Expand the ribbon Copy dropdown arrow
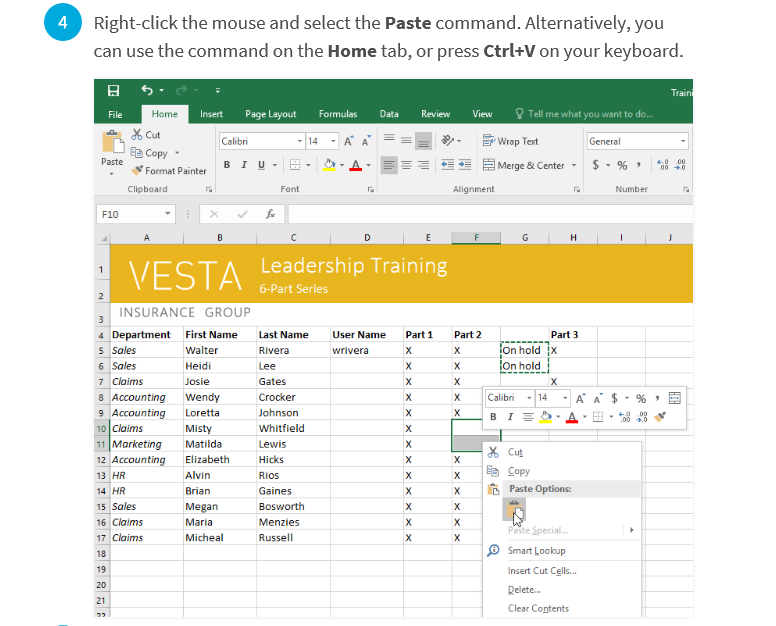776x626 pixels. (177, 153)
